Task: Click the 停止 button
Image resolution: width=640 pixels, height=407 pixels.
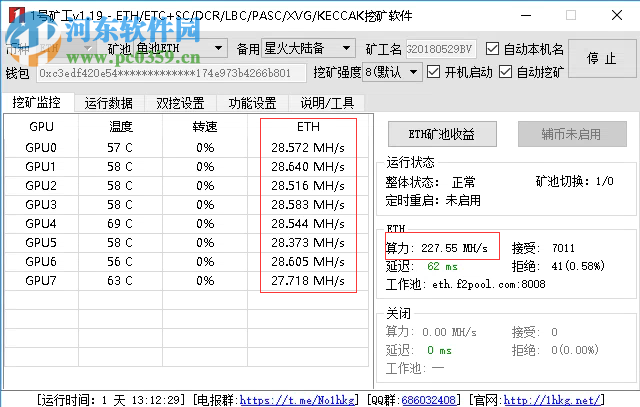Action: point(602,58)
